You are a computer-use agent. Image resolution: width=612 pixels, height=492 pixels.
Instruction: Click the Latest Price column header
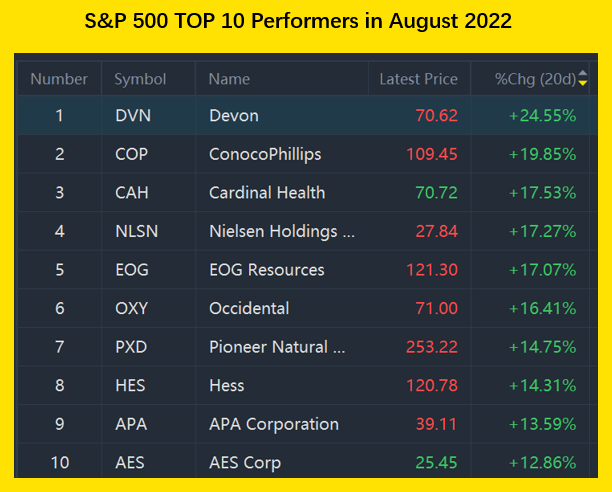418,79
